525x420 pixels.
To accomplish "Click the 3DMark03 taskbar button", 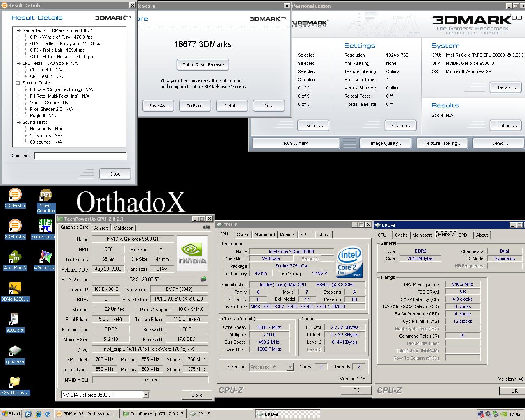I will (x=87, y=414).
